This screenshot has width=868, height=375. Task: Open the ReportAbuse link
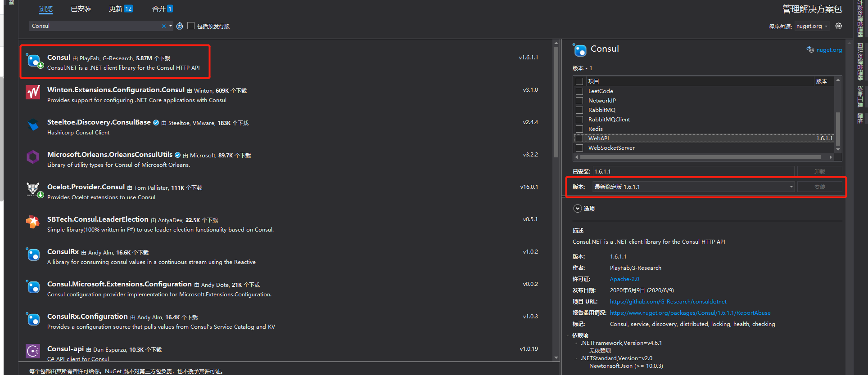(690, 313)
